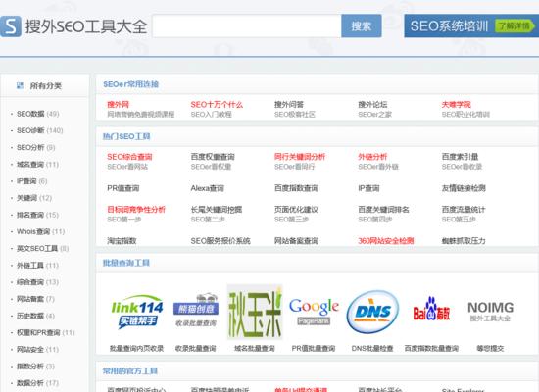Click the PR值批量查询 caption
This screenshot has width=539, height=392.
click(x=314, y=348)
